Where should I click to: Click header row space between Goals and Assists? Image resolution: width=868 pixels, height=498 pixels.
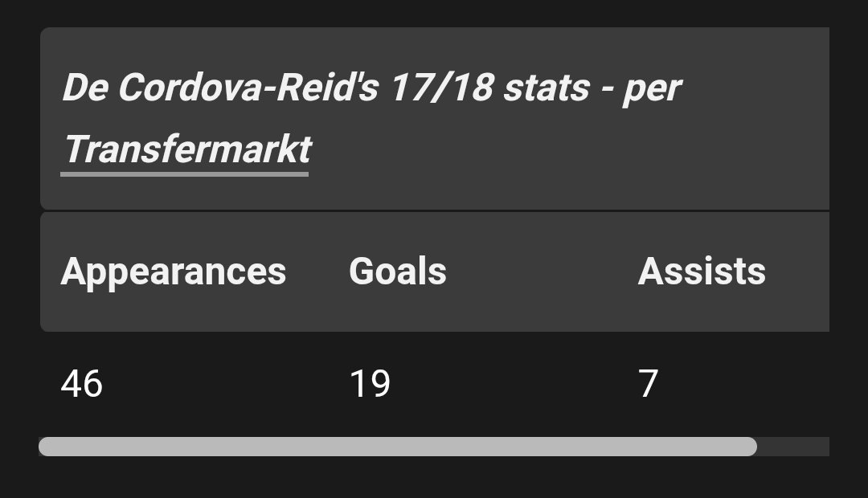pyautogui.click(x=541, y=271)
